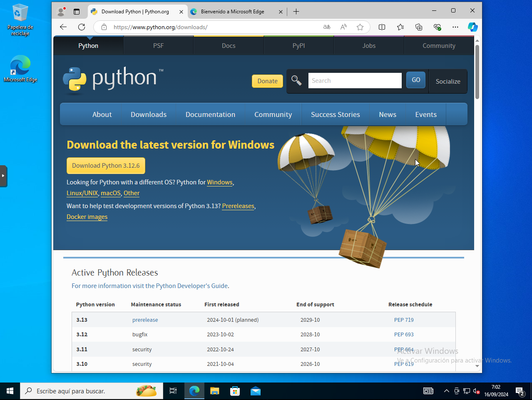
Task: Open the Downloads menu item
Action: pos(149,114)
